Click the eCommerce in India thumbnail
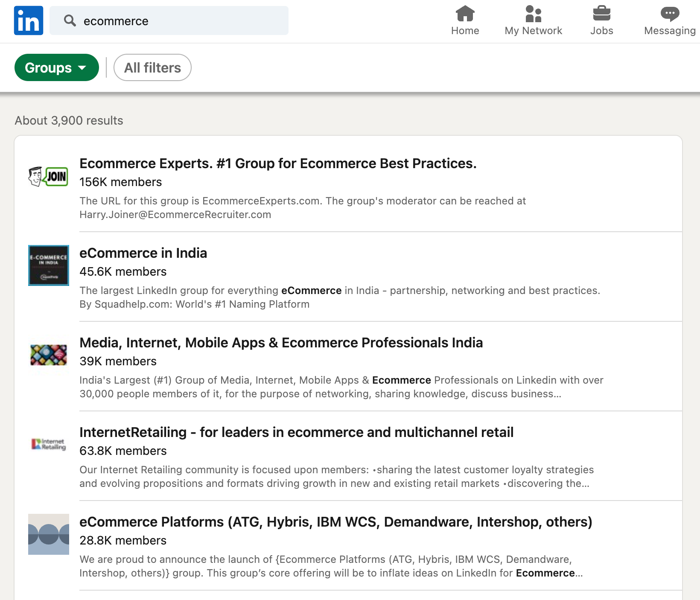Image resolution: width=700 pixels, height=600 pixels. tap(48, 265)
